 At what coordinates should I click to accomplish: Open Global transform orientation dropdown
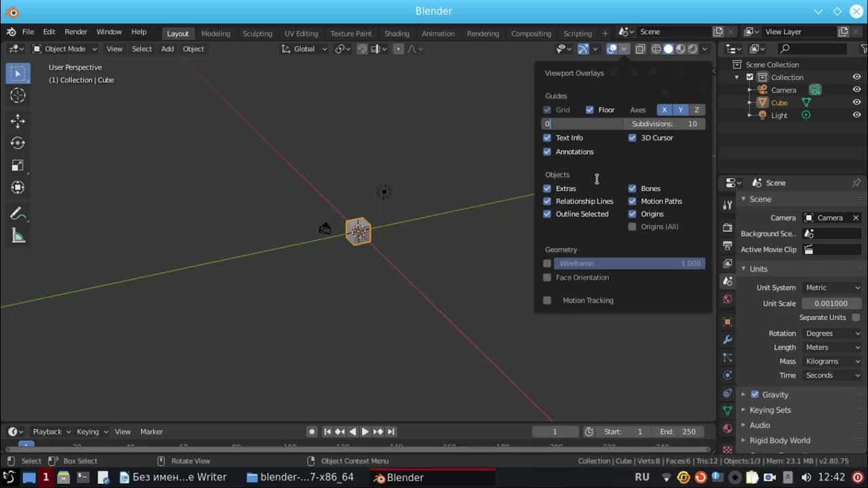(304, 49)
